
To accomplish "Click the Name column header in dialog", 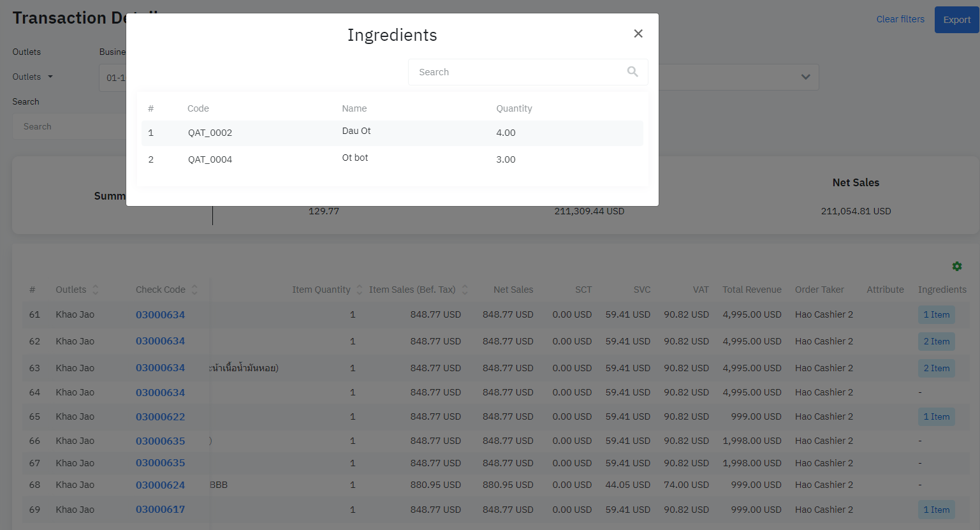I will 355,108.
